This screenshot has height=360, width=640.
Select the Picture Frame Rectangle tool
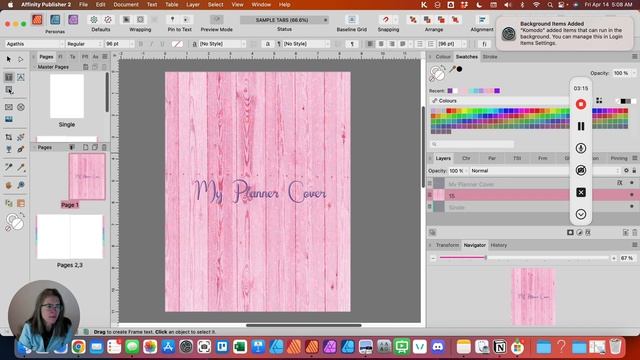click(x=9, y=107)
